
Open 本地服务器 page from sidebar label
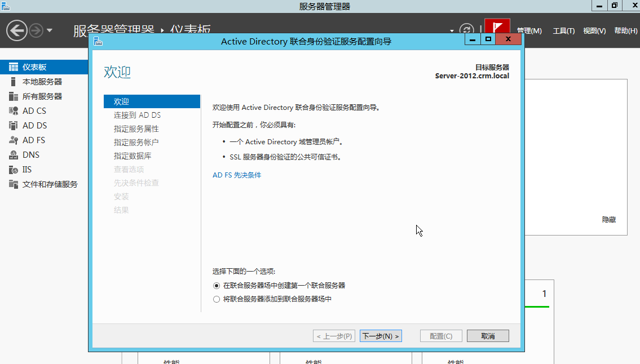42,82
